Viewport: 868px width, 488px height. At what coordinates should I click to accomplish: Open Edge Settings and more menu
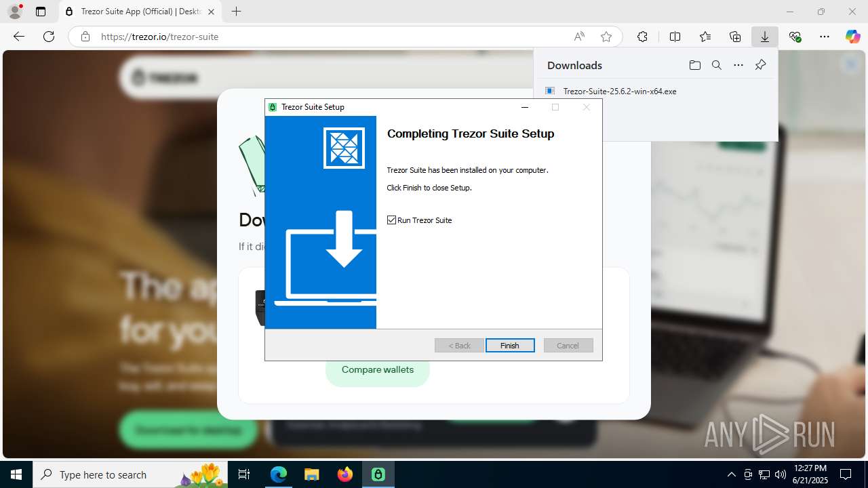click(825, 37)
